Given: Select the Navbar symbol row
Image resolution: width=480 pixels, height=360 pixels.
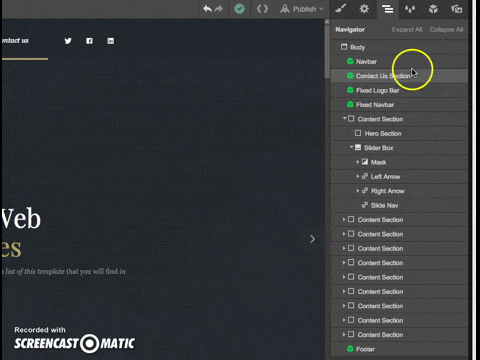Looking at the screenshot, I should (399, 62).
